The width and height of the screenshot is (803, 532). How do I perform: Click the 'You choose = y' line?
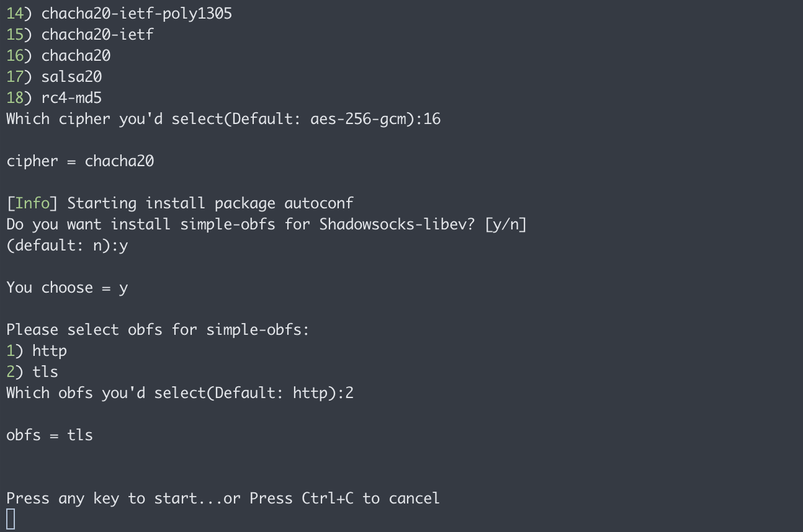(x=67, y=287)
